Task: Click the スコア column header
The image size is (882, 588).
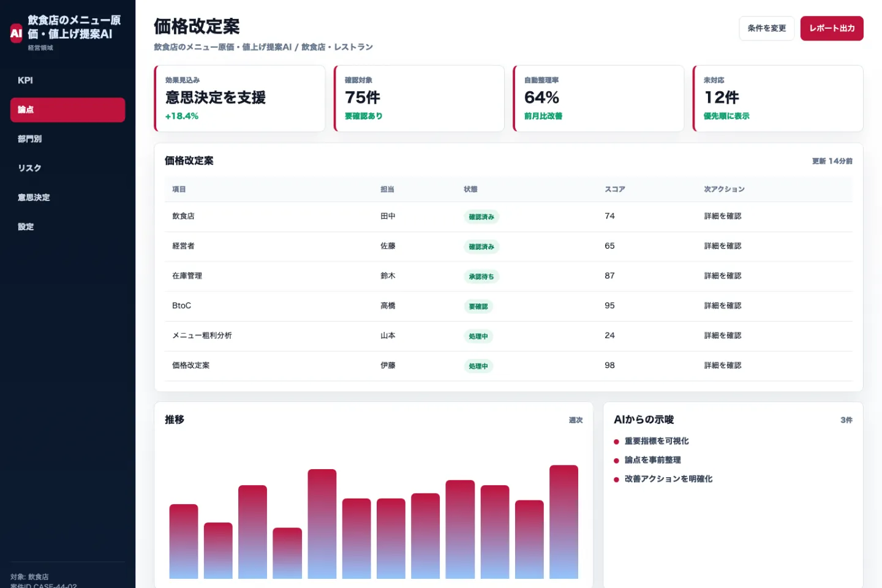Action: (x=615, y=189)
